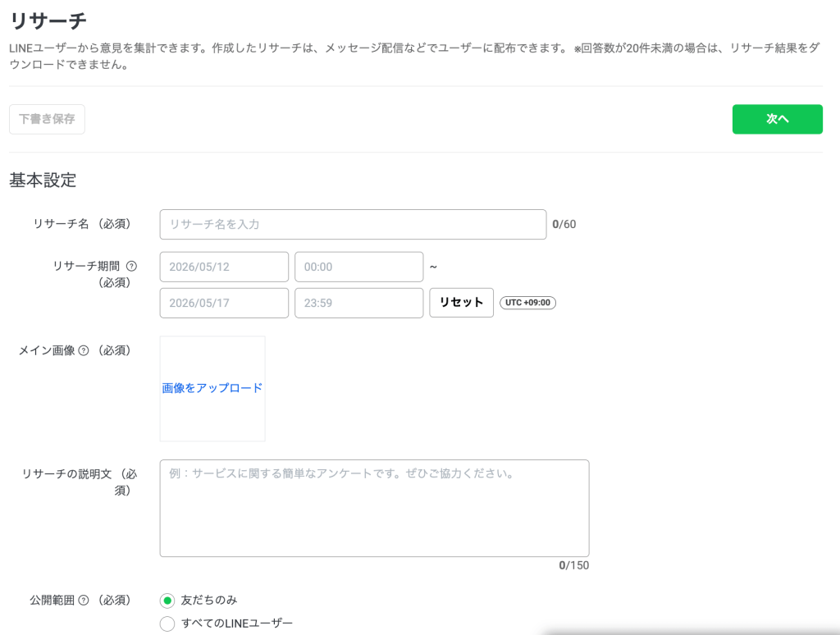Click the help icon beside リサーチ期間

pyautogui.click(x=131, y=266)
